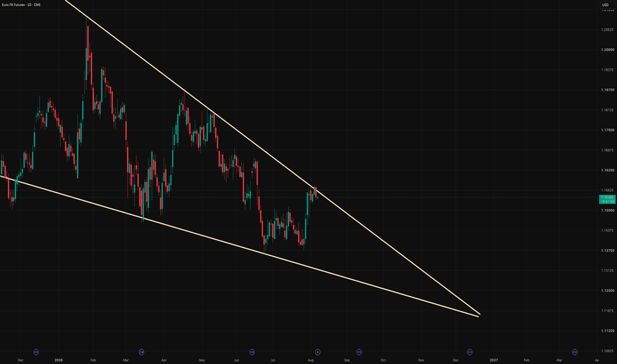The height and width of the screenshot is (364, 617).
Task: Open the event marker between Jun and Jul
Action: click(252, 352)
